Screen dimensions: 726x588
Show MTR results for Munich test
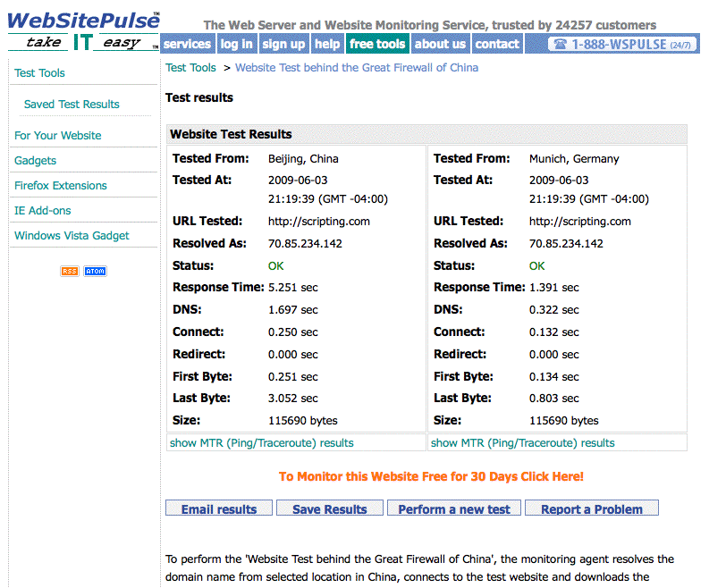[522, 442]
